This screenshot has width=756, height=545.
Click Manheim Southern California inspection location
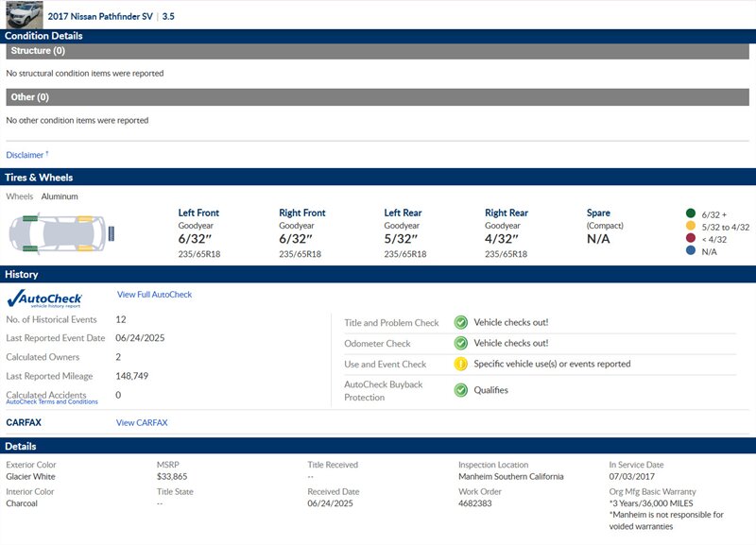(x=511, y=477)
